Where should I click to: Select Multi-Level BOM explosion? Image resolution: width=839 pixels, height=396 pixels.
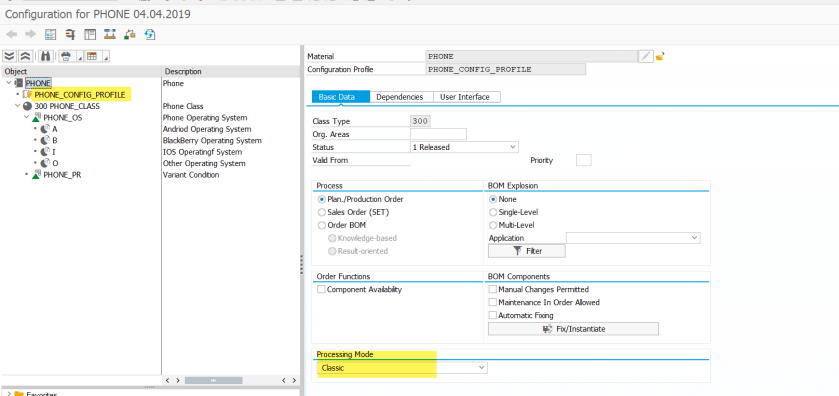(493, 225)
